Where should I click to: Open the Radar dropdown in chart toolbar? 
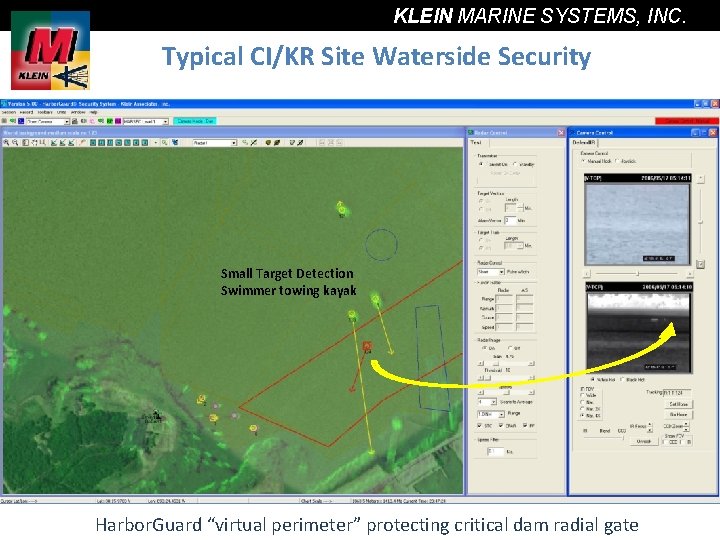click(233, 143)
